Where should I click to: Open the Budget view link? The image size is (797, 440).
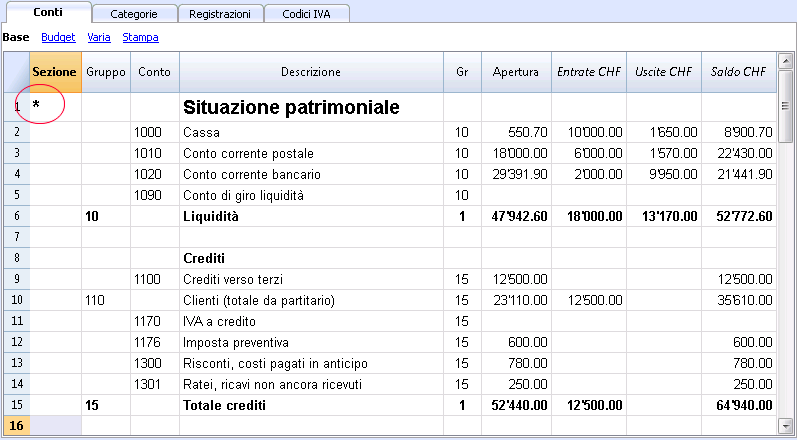click(x=58, y=37)
